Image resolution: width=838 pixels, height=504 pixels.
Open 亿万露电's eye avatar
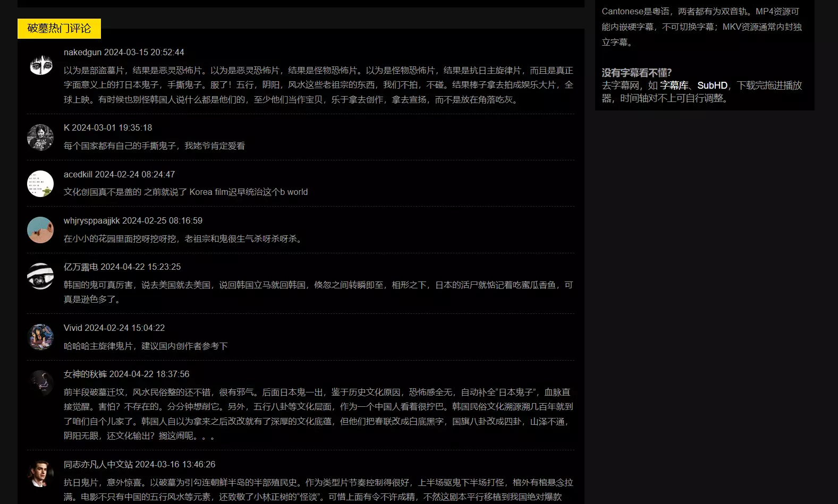[40, 276]
